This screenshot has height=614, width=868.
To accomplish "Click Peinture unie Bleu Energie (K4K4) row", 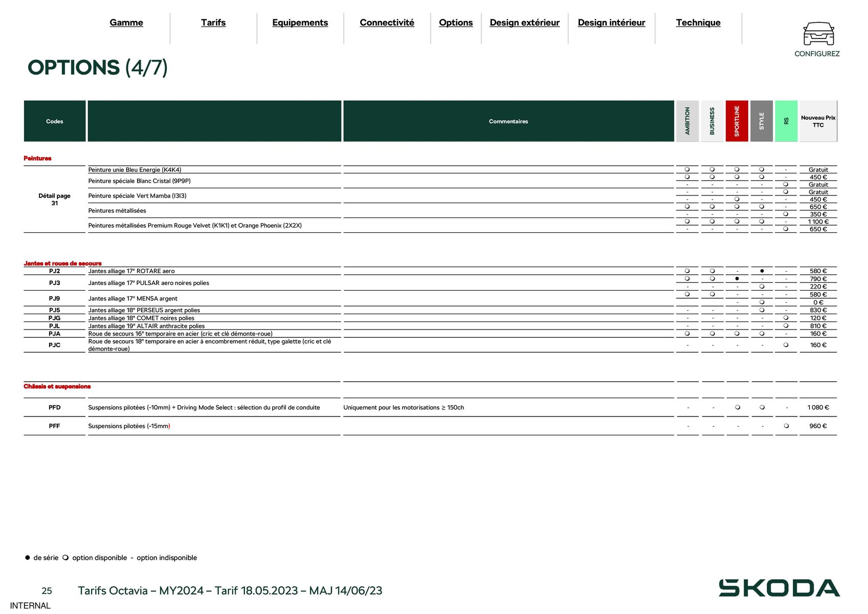I will click(x=135, y=170).
